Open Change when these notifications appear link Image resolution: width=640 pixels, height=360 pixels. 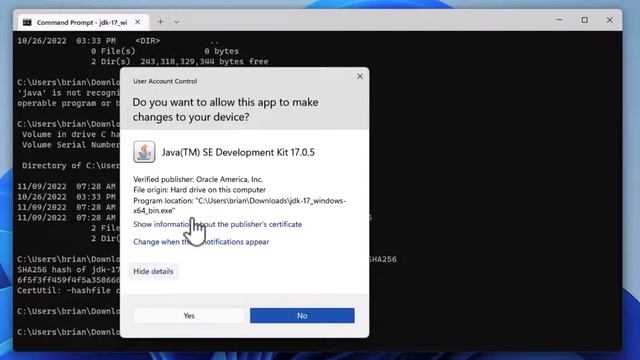coord(201,242)
